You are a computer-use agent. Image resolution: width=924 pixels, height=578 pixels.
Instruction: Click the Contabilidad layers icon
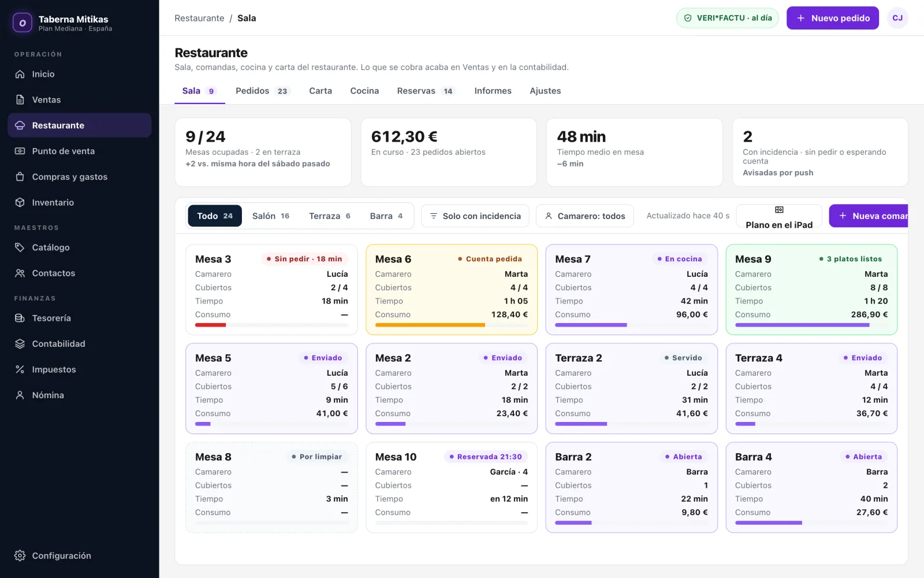(x=20, y=344)
